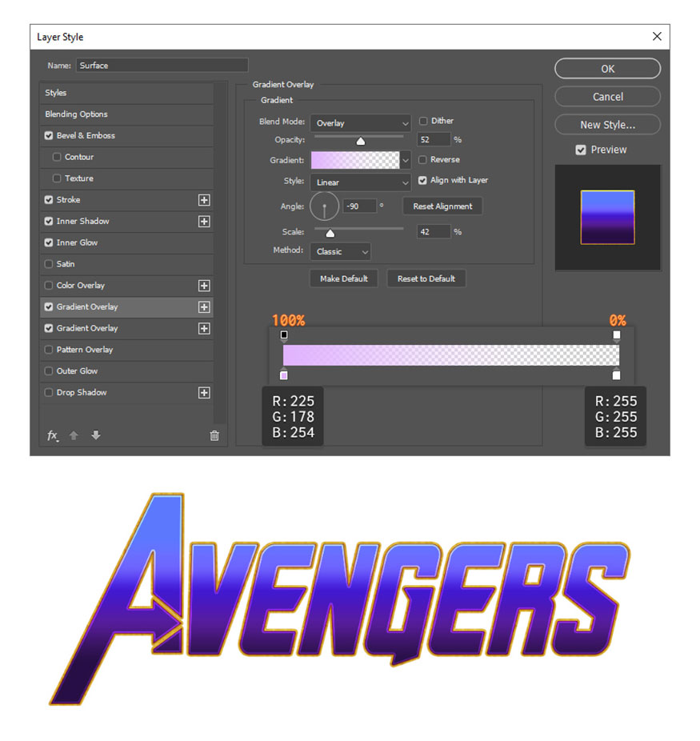The width and height of the screenshot is (700, 741).
Task: Click the Reset Alignment button
Action: [x=442, y=206]
